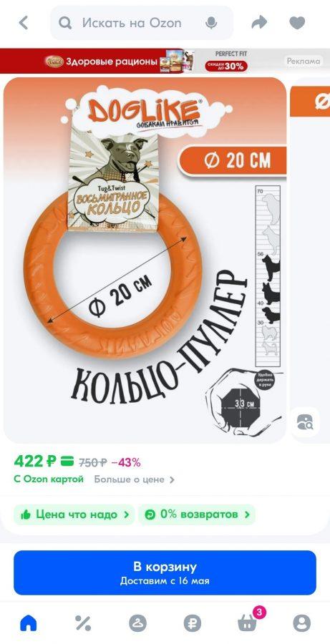
Task: Go back using the left arrow
Action: point(24,23)
